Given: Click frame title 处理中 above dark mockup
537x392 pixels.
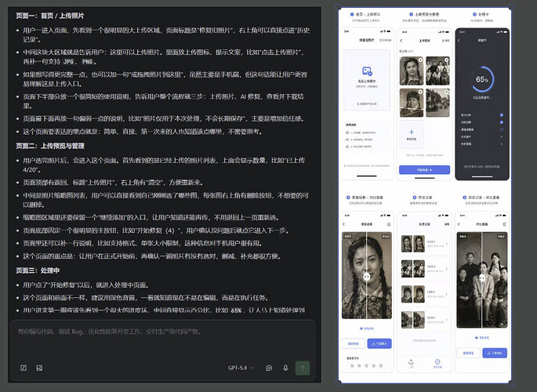Looking at the screenshot, I should (x=484, y=14).
